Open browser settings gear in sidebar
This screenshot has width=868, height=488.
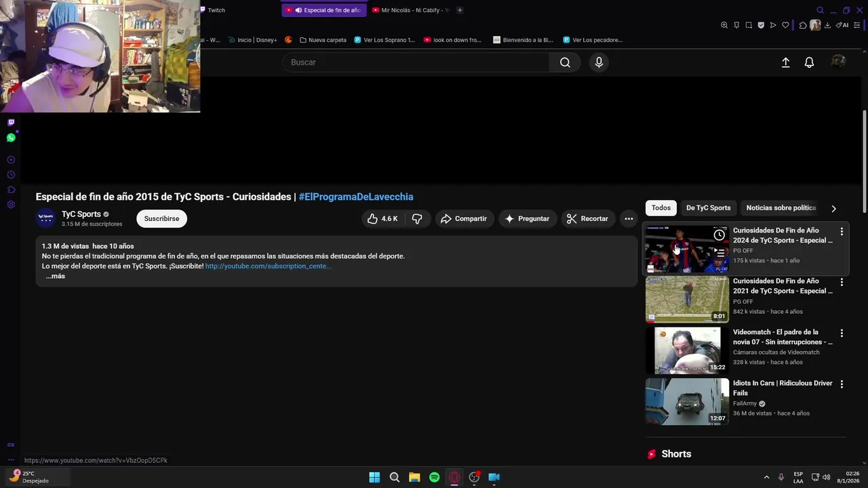(x=11, y=205)
